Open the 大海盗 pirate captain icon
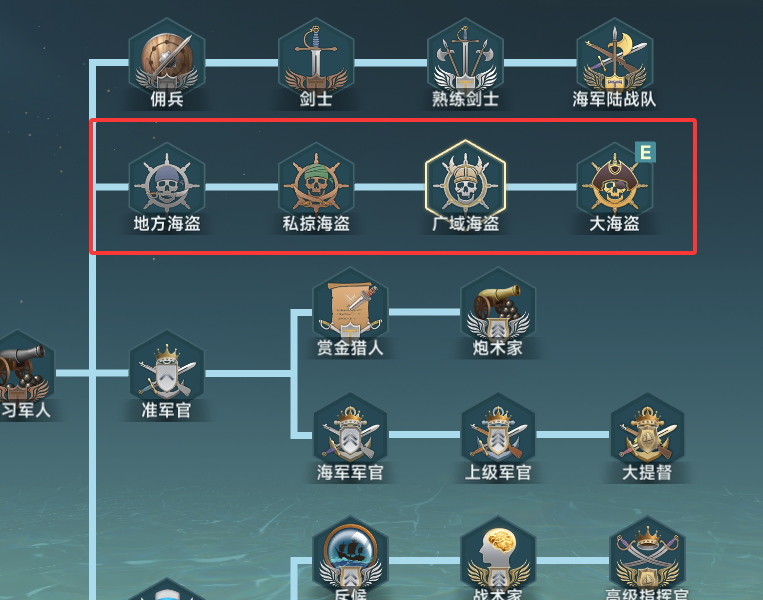The width and height of the screenshot is (763, 600). (x=615, y=187)
